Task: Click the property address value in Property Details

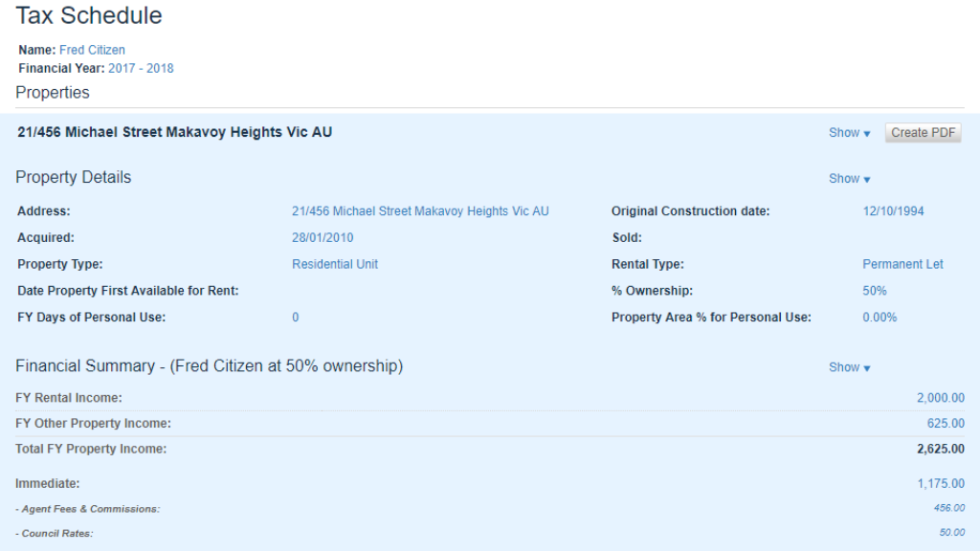Action: (x=420, y=211)
